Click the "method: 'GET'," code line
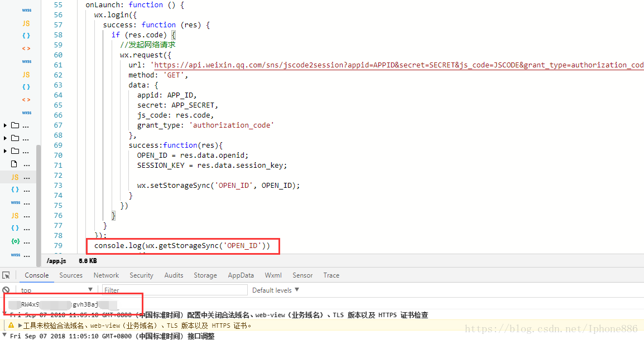644x340 pixels. (x=158, y=75)
